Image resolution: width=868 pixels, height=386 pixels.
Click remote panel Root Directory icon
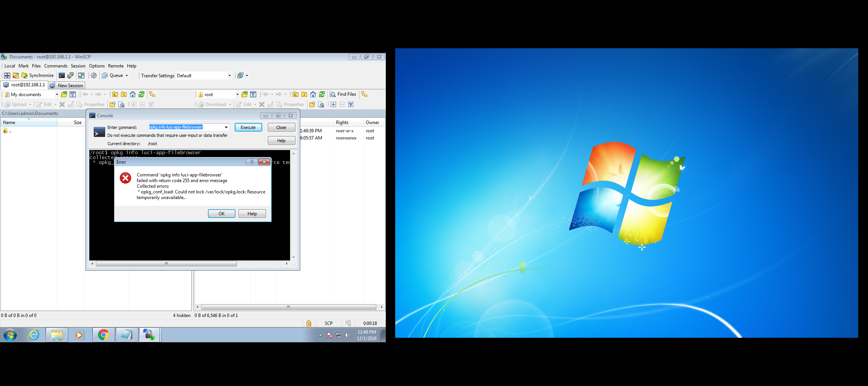point(304,94)
